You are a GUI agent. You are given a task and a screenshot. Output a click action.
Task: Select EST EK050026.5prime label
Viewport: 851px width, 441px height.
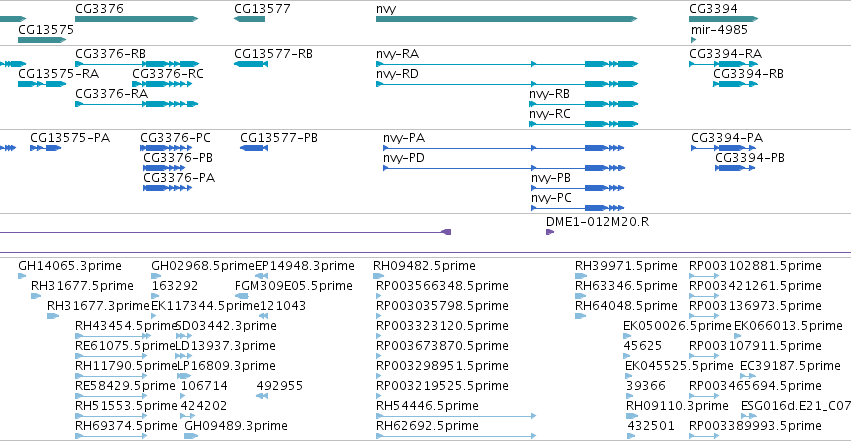click(x=677, y=326)
